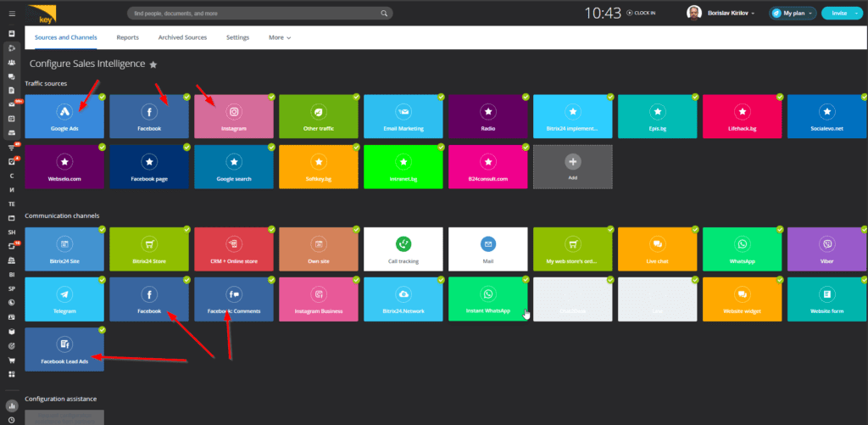
Task: Open the My plan dropdown
Action: 792,13
